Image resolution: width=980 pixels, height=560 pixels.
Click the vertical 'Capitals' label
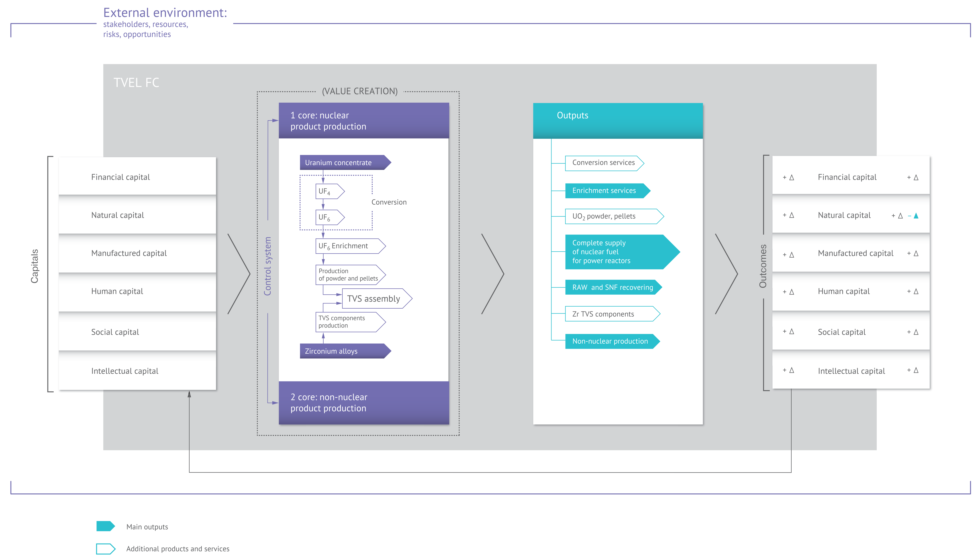pos(35,266)
